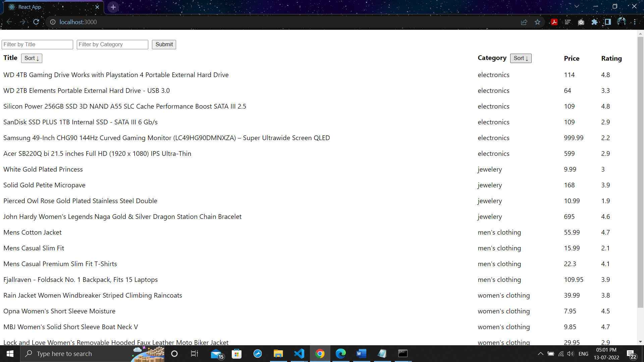The width and height of the screenshot is (644, 362).
Task: Click 'Solid Gold Petite Micropave' title
Action: [44, 185]
